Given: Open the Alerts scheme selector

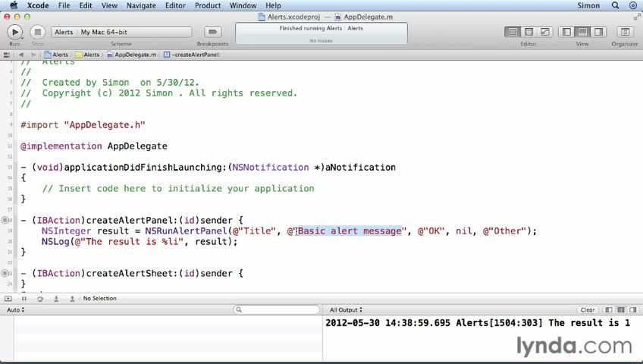Looking at the screenshot, I should point(64,32).
